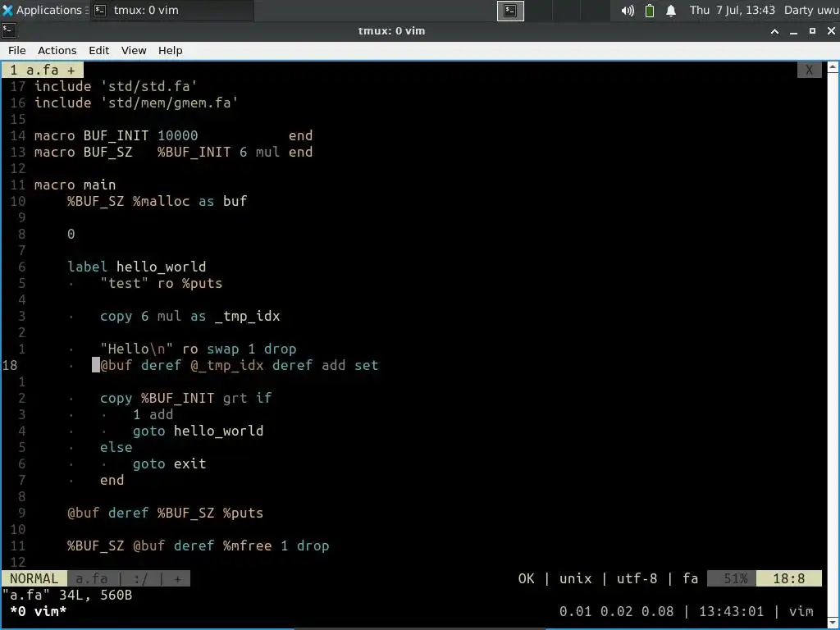The width and height of the screenshot is (840, 630).
Task: Click the shade (up-arrow) window button
Action: point(774,31)
